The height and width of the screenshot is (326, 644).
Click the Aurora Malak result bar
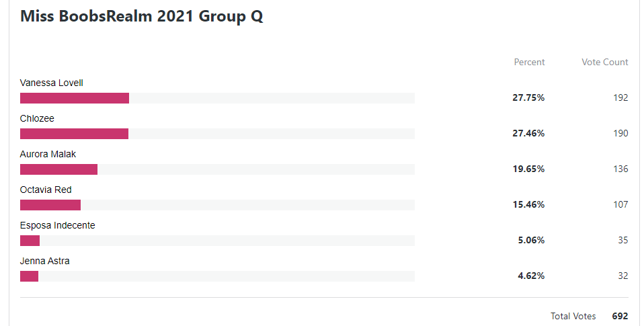[217, 169]
